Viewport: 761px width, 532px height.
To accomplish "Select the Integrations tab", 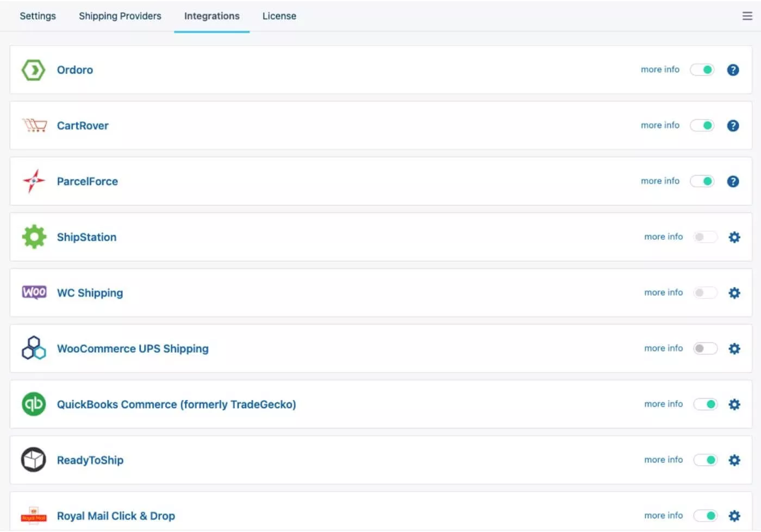I will [212, 16].
